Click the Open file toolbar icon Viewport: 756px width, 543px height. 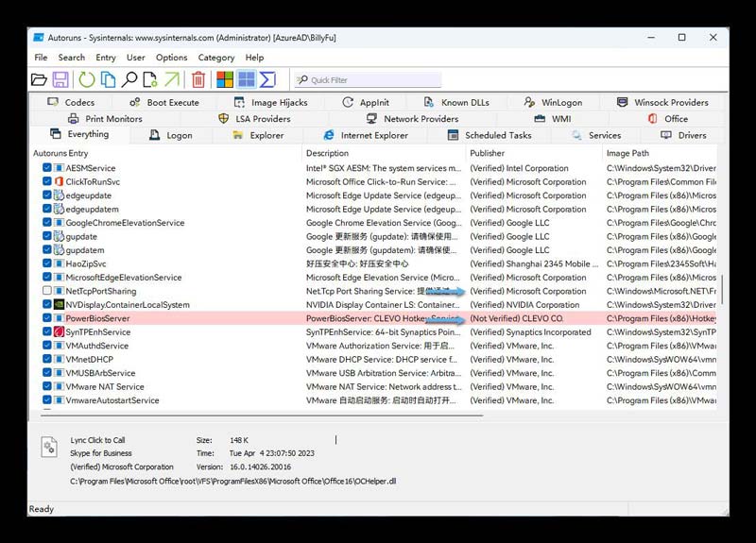tap(39, 79)
